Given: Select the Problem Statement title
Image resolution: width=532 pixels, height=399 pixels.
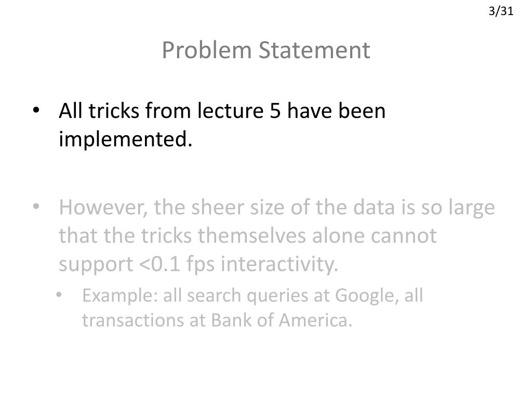Looking at the screenshot, I should coord(265,50).
